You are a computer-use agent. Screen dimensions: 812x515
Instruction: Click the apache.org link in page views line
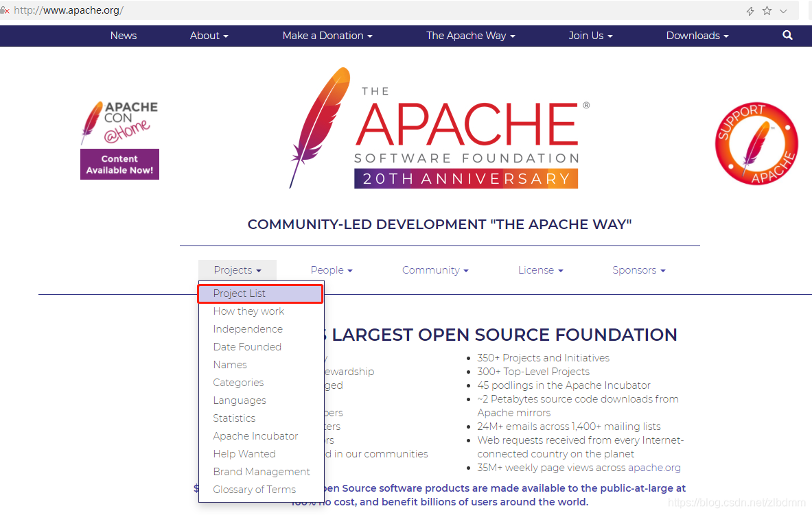[654, 468]
